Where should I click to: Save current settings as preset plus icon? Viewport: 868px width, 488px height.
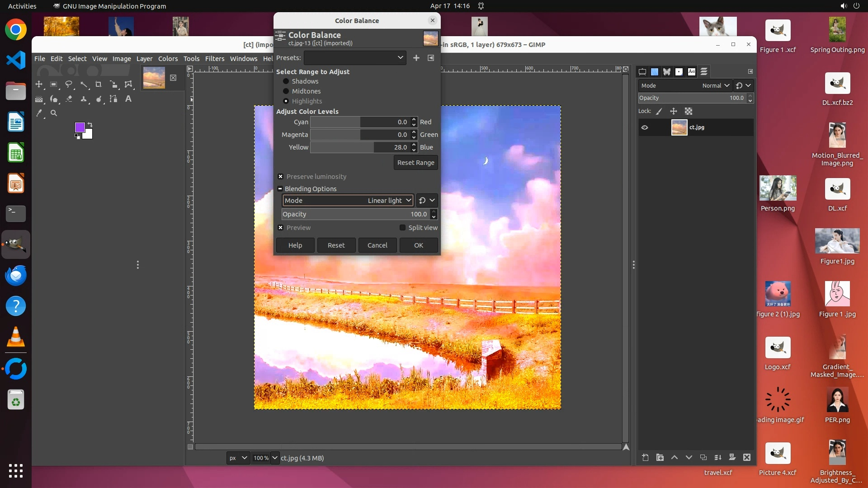[416, 58]
